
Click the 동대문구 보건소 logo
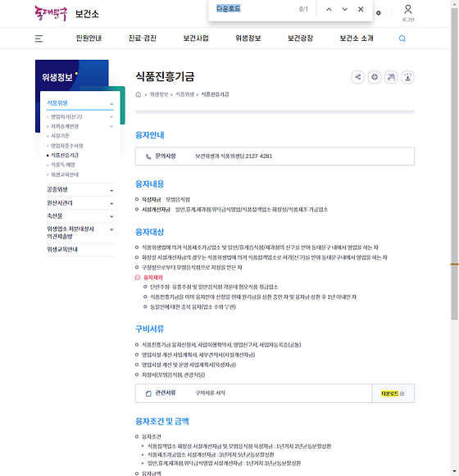tap(67, 14)
